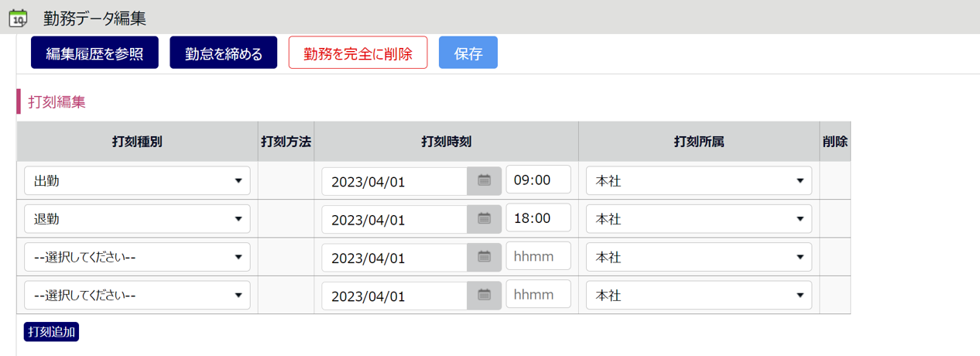Expand the 出勤 punch type dropdown

(137, 181)
